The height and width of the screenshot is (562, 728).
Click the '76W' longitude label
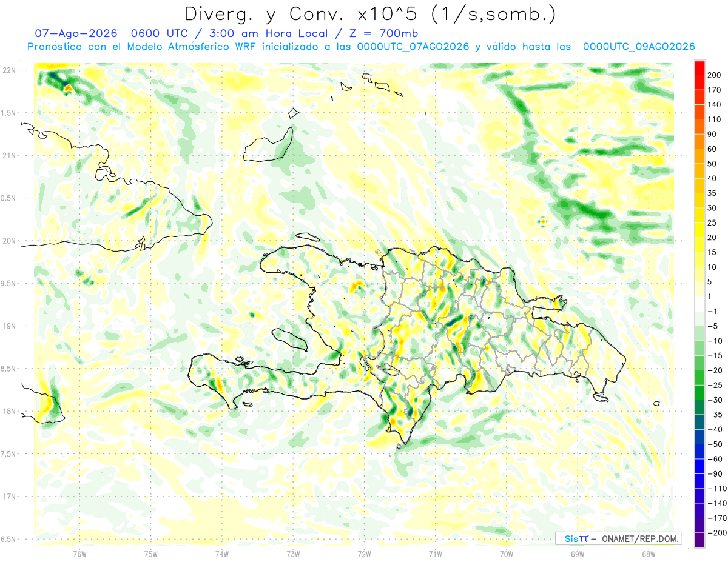79,553
